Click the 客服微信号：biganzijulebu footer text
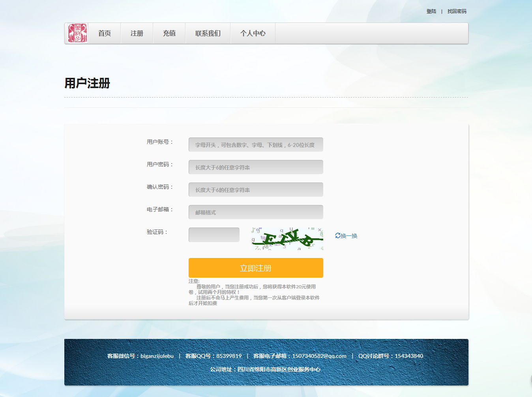Viewport: 532px width, 397px height. pyautogui.click(x=140, y=356)
